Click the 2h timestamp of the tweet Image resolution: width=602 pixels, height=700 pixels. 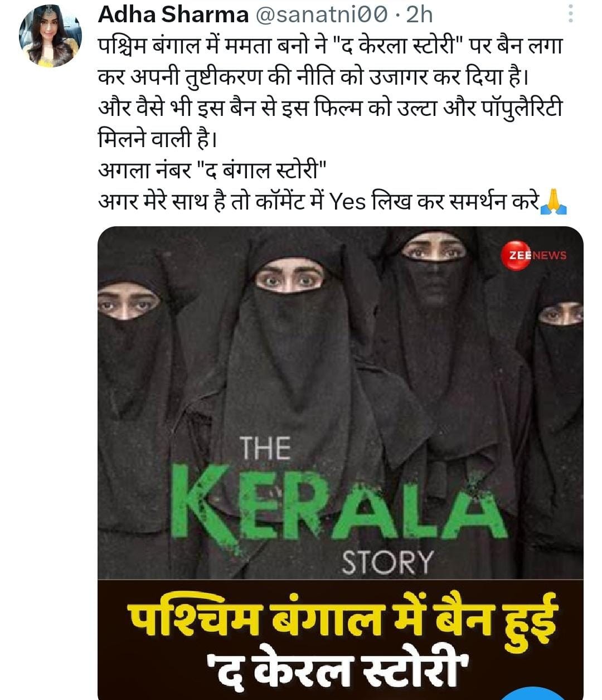click(419, 15)
